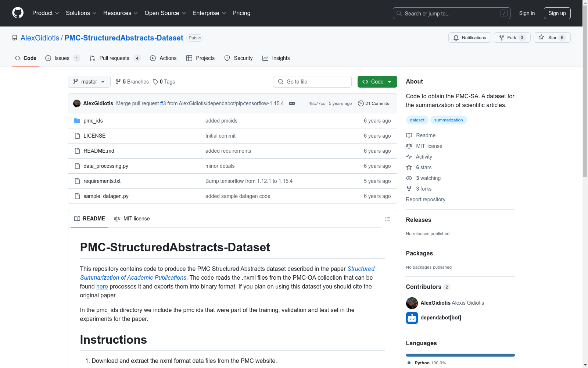Open the Product dropdown menu
The image size is (588, 368).
point(46,13)
